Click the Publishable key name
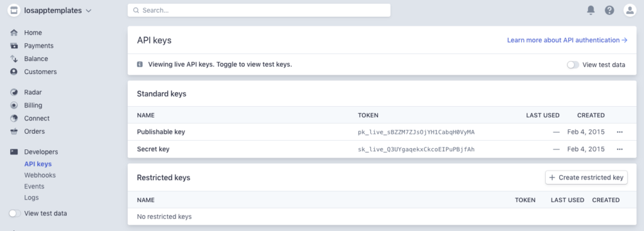The image size is (644, 231). click(161, 132)
